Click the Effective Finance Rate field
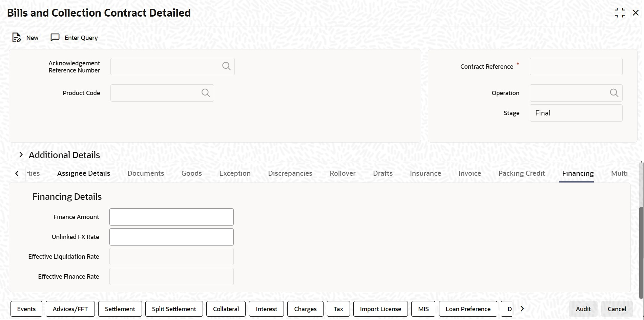The height and width of the screenshot is (320, 644). pos(171,276)
